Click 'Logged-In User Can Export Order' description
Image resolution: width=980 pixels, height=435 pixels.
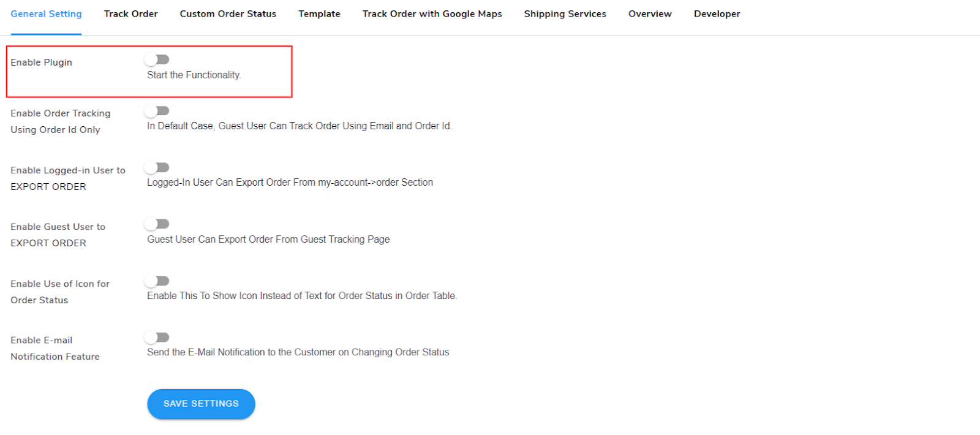[x=290, y=183]
